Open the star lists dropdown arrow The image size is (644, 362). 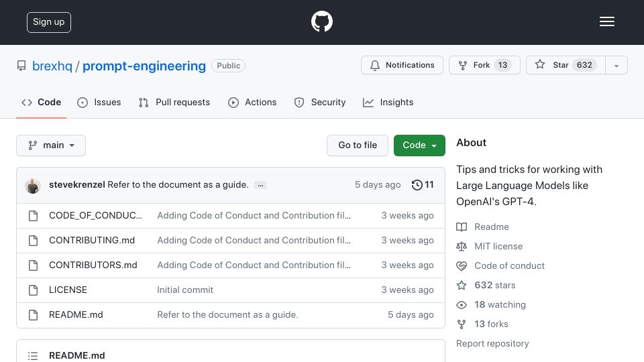click(616, 65)
